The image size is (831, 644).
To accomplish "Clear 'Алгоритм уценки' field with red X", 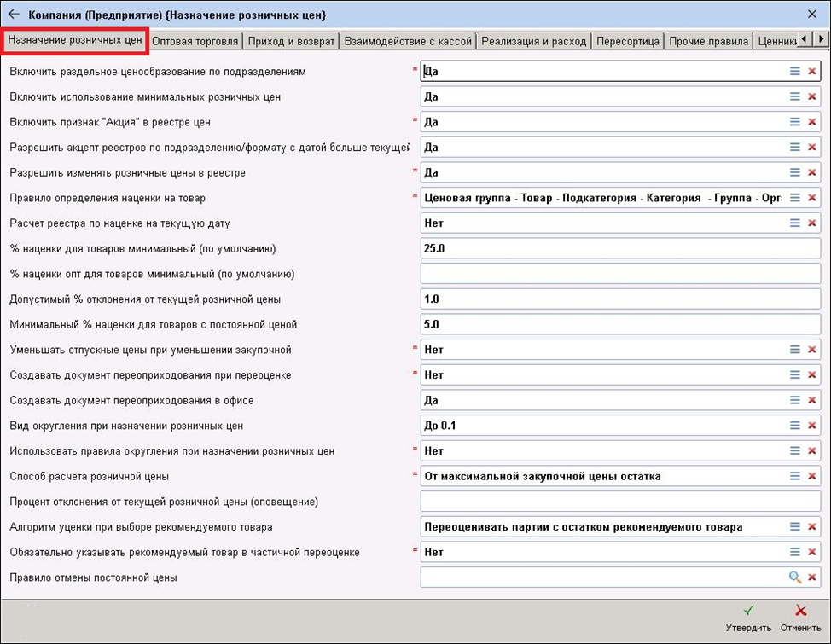I will (812, 527).
